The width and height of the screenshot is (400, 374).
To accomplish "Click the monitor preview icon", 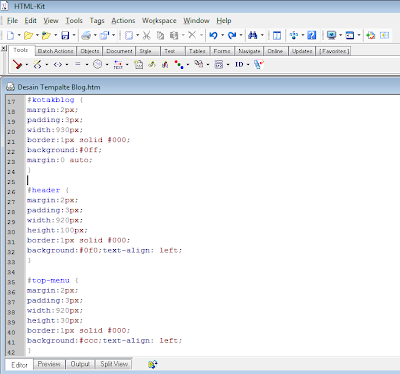I will pos(331,35).
